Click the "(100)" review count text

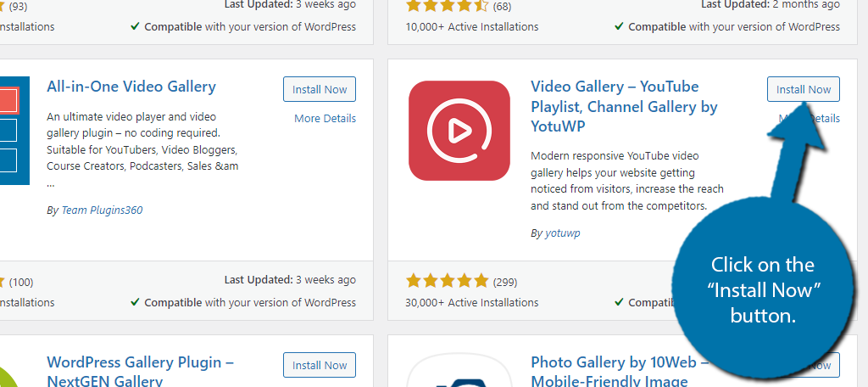(x=21, y=283)
